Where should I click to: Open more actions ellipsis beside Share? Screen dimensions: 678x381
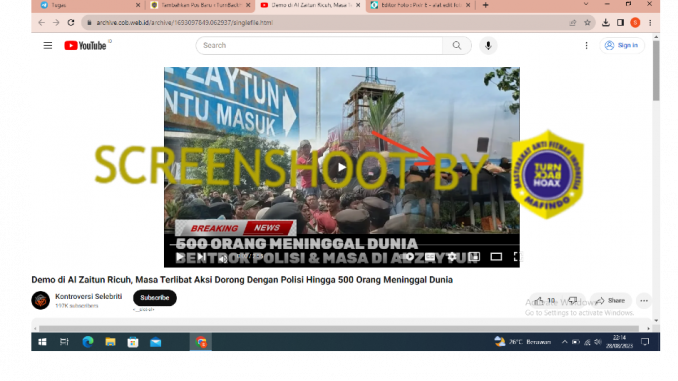(644, 301)
